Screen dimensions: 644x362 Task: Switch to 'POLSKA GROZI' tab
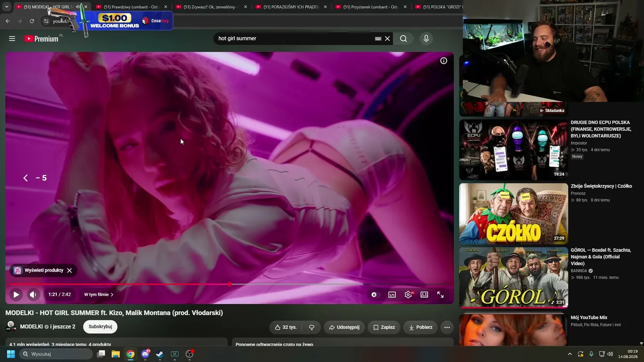point(439,7)
